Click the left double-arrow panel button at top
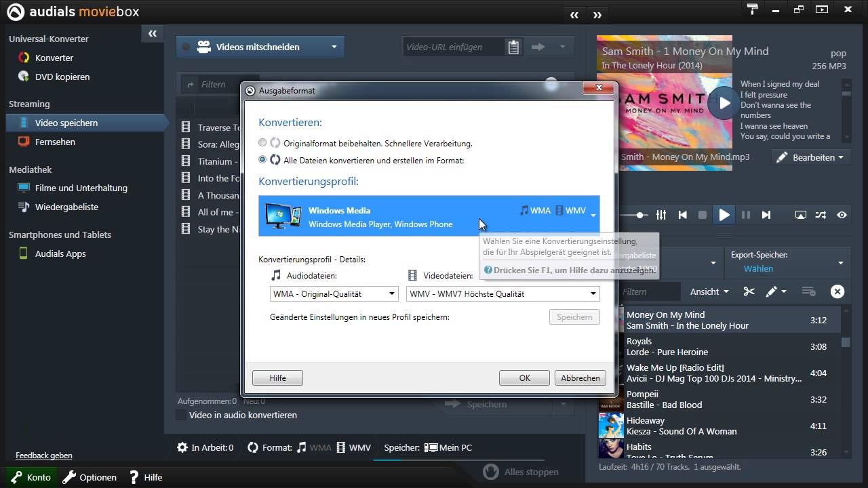The width and height of the screenshot is (868, 488). tap(574, 15)
